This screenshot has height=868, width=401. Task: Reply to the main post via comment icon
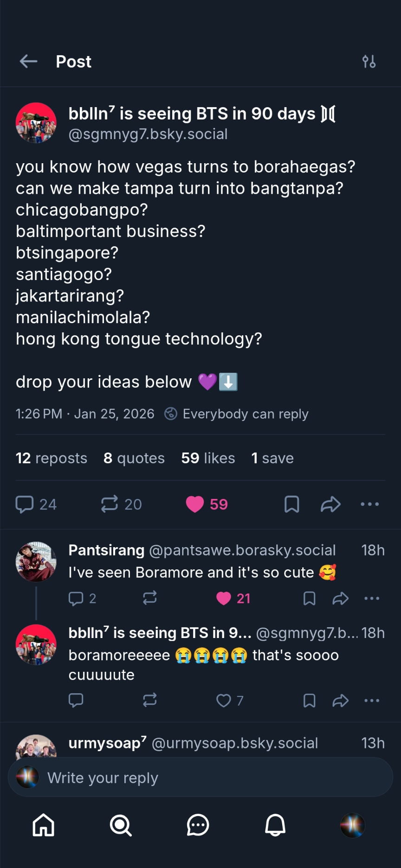click(x=25, y=504)
